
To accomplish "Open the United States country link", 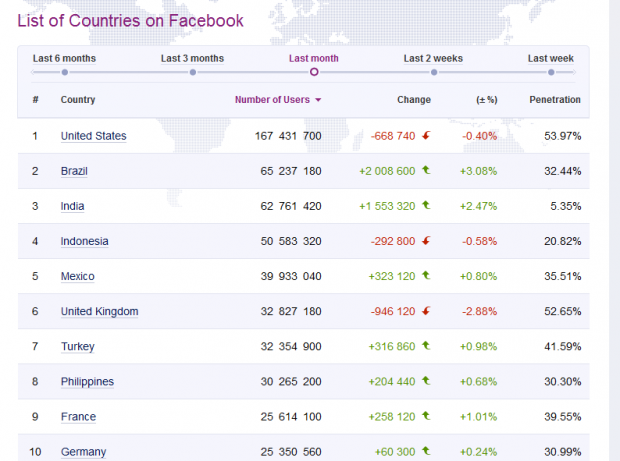I will (93, 136).
